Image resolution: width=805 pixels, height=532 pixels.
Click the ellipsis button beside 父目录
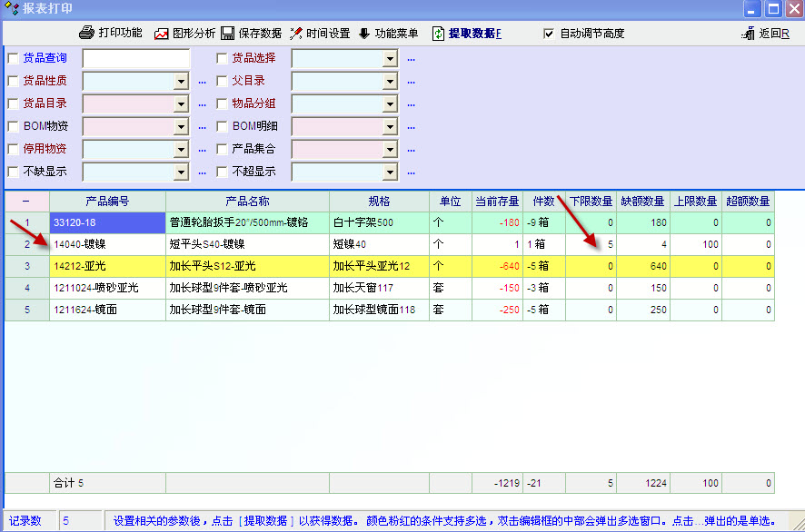411,82
